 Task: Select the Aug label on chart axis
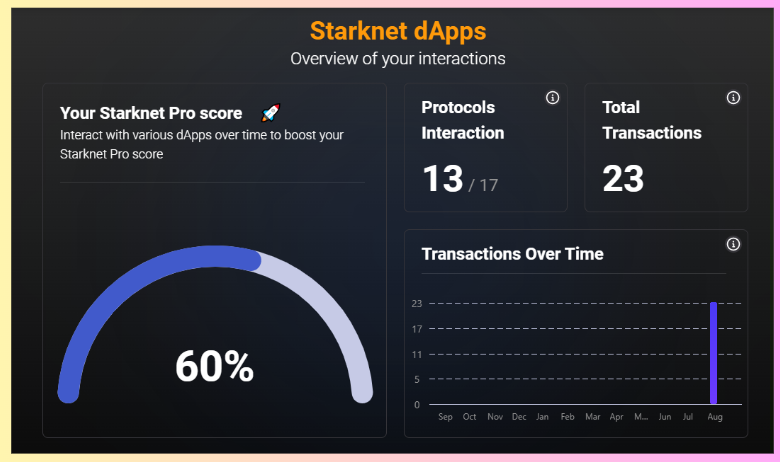715,417
